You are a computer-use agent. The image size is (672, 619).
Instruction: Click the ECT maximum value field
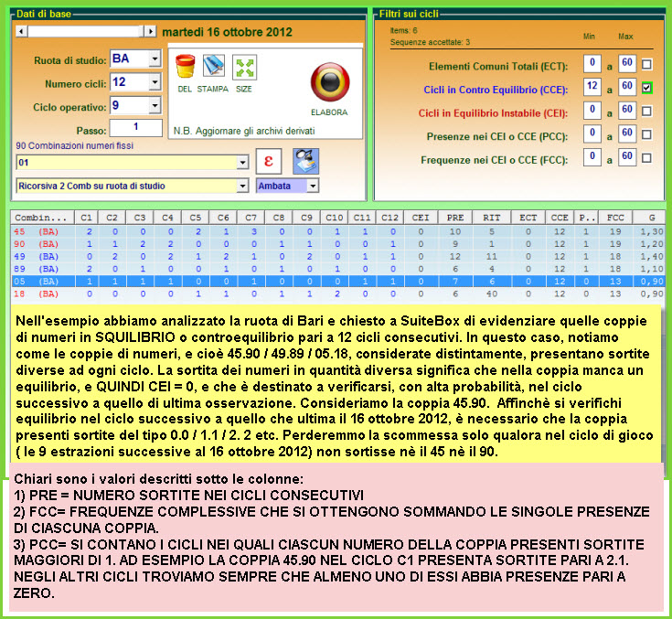(x=627, y=63)
